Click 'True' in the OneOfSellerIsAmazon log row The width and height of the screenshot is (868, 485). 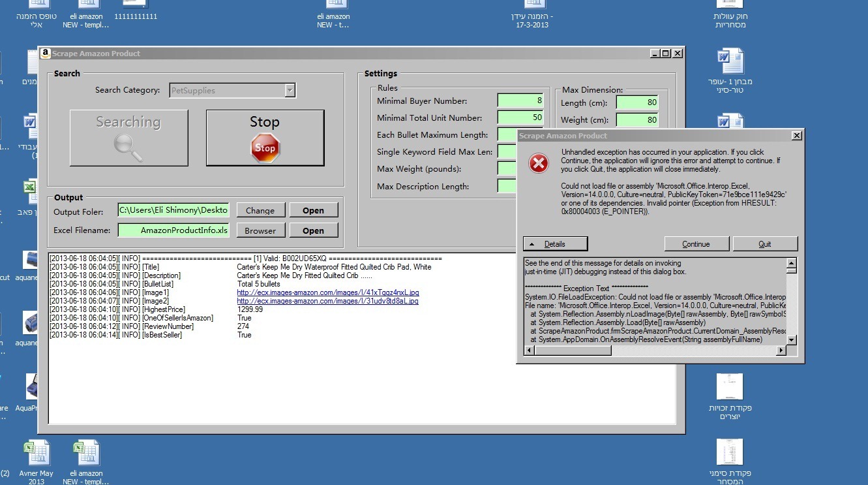(x=244, y=318)
